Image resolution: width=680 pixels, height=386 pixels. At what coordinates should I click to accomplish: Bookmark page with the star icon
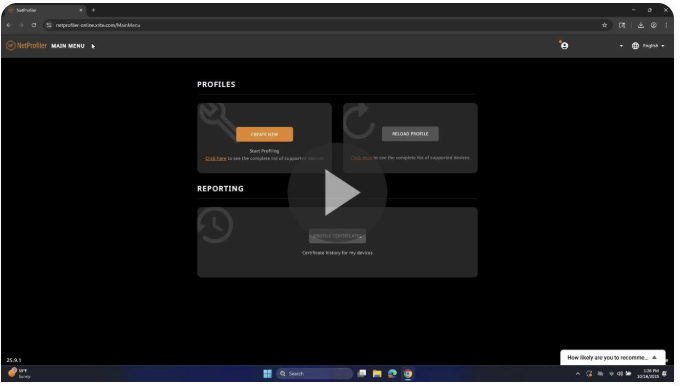point(605,25)
